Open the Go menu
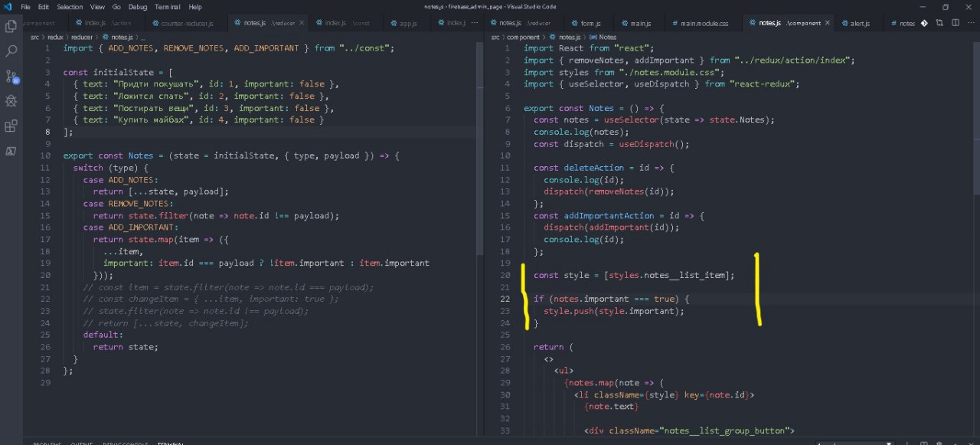Viewport: 980px width, 445px height. coord(116,7)
